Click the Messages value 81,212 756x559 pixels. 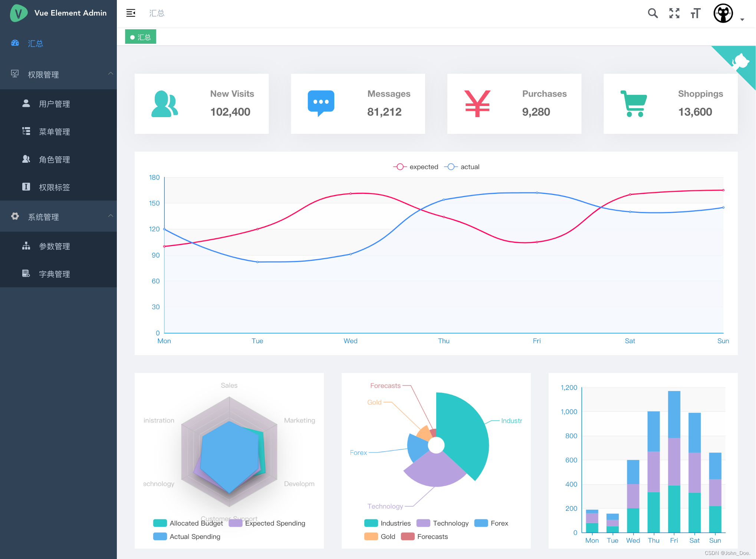click(x=384, y=112)
